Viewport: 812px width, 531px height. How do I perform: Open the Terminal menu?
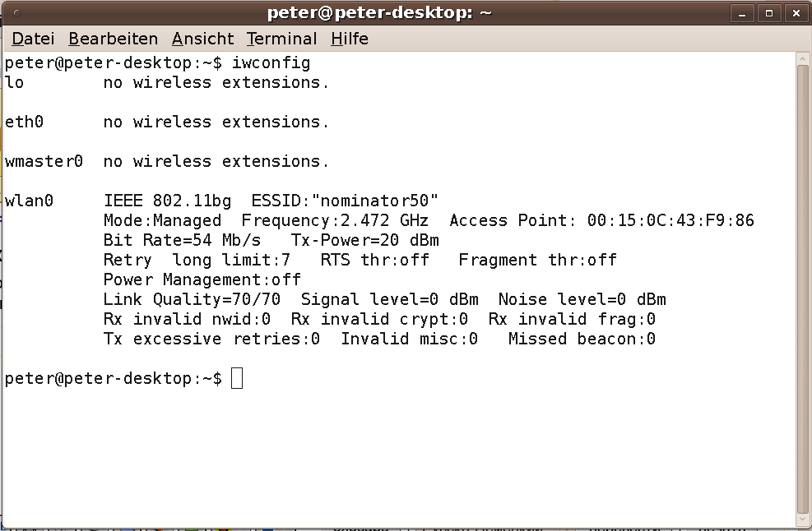point(281,39)
